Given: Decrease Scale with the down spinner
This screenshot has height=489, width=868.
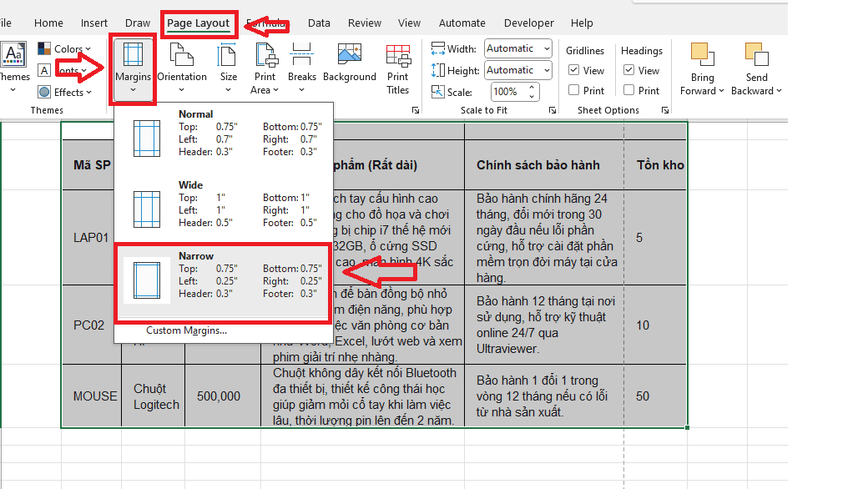Looking at the screenshot, I should click(x=532, y=97).
